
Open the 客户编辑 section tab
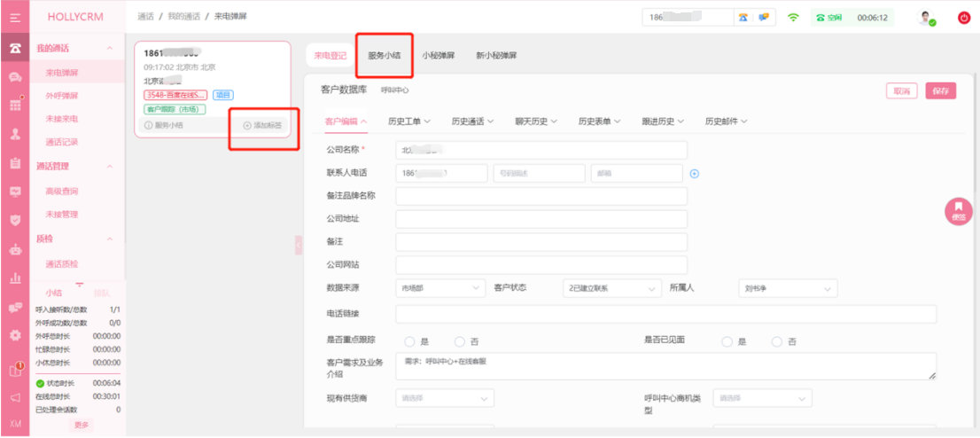click(x=346, y=121)
